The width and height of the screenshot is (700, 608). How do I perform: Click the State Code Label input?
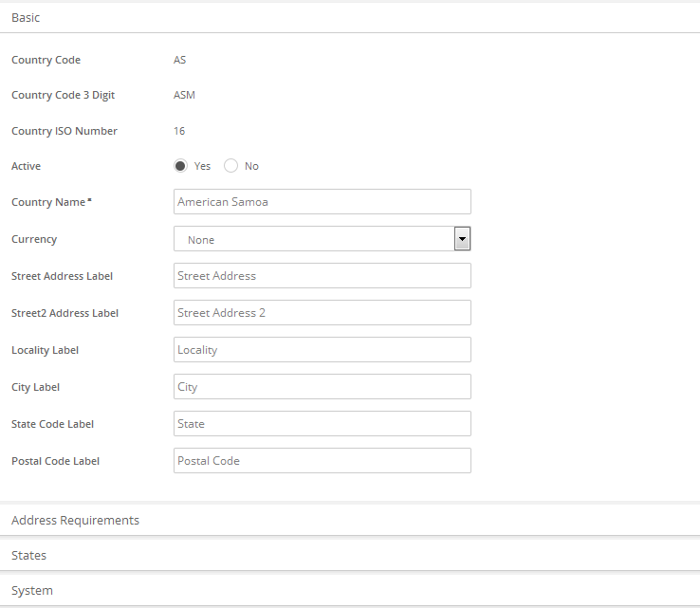click(322, 424)
